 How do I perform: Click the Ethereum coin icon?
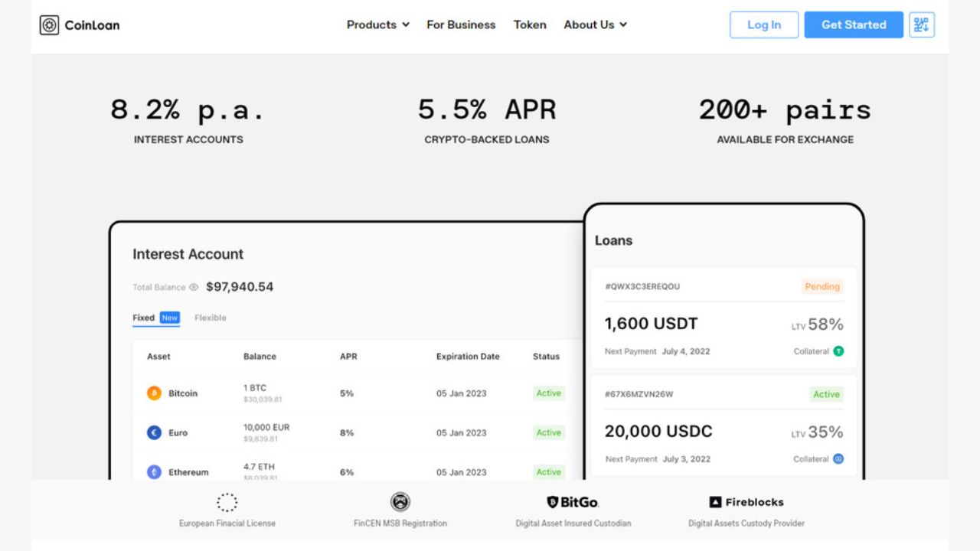click(154, 472)
